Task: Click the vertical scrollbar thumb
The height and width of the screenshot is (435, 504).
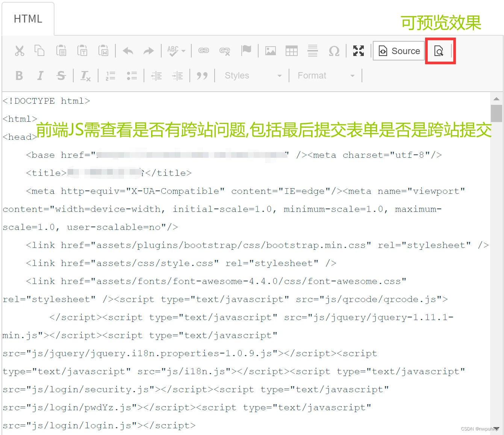Action: click(x=496, y=113)
